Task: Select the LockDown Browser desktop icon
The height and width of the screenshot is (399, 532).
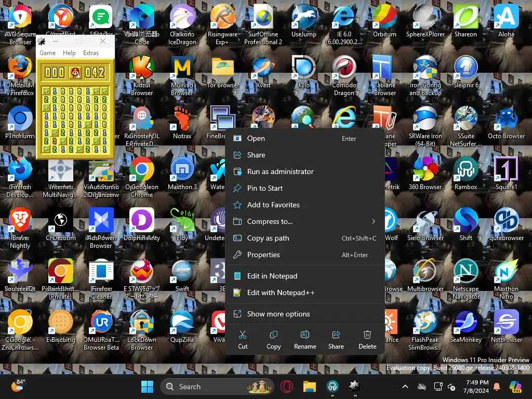Action: [142, 321]
